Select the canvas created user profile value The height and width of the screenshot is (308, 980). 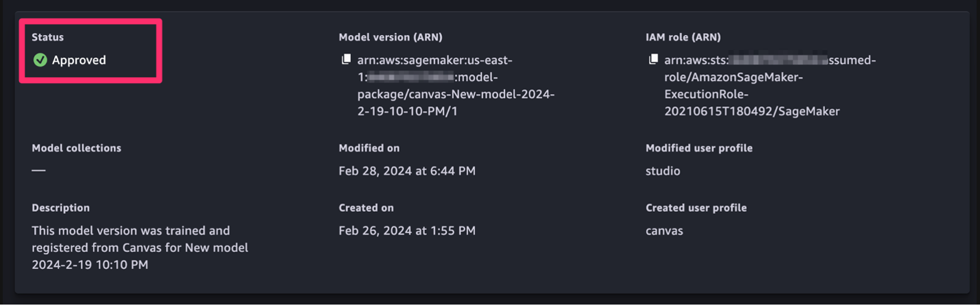coord(664,230)
